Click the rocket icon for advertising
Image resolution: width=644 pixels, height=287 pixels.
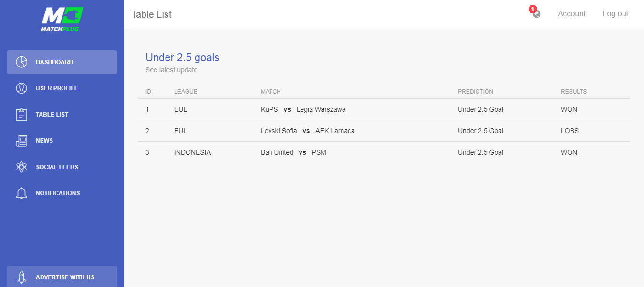[x=21, y=277]
